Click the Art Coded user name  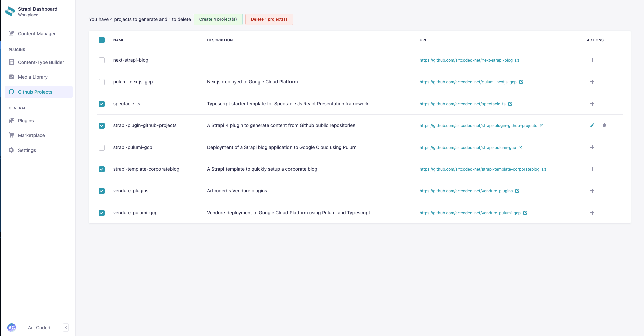pyautogui.click(x=39, y=328)
